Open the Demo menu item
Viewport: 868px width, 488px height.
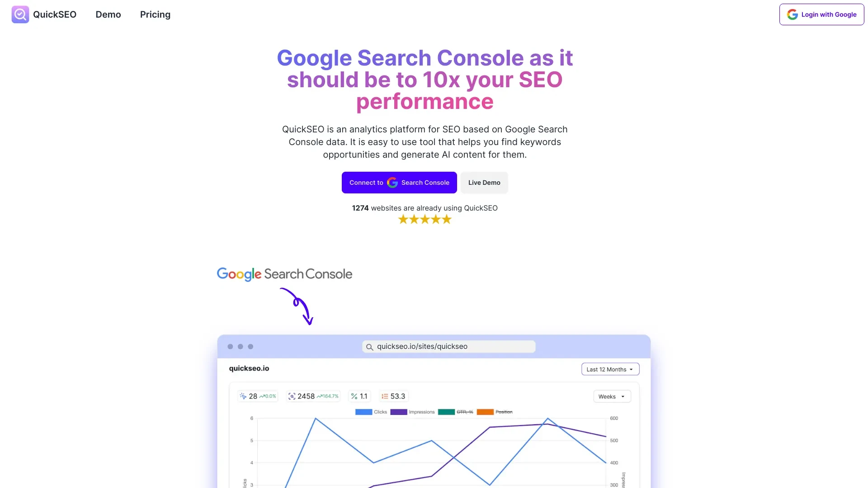pyautogui.click(x=108, y=14)
